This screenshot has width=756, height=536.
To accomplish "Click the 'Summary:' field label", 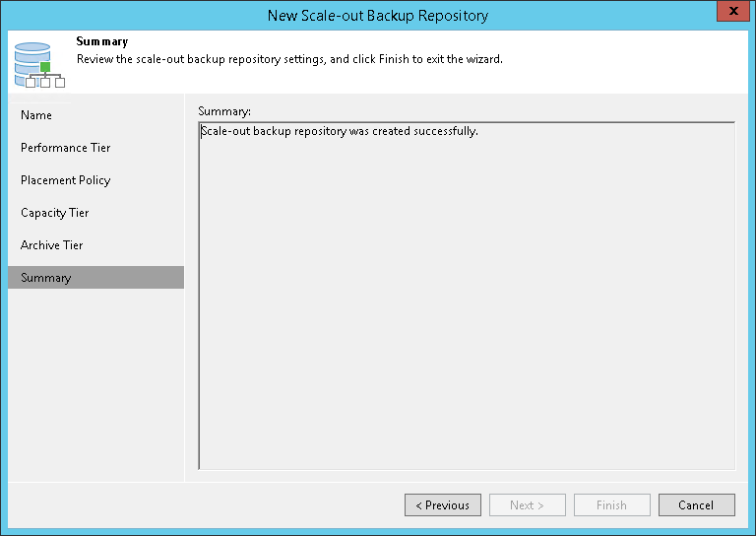I will point(224,110).
